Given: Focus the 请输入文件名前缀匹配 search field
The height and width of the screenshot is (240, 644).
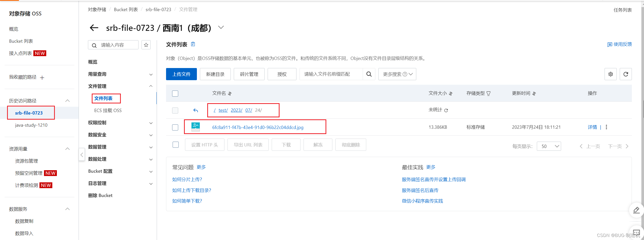Looking at the screenshot, I should (x=331, y=74).
